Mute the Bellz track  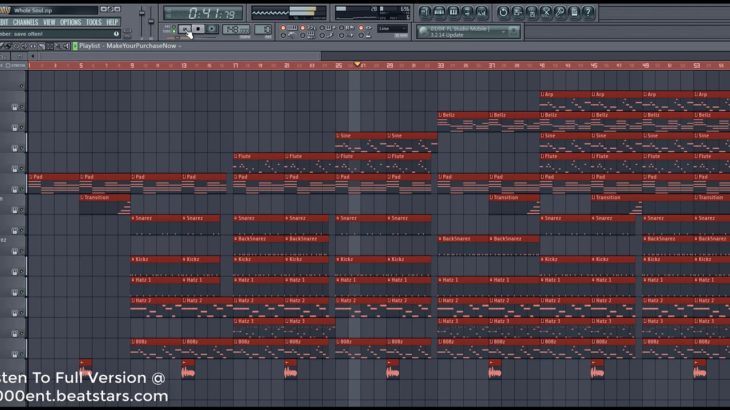pyautogui.click(x=21, y=128)
